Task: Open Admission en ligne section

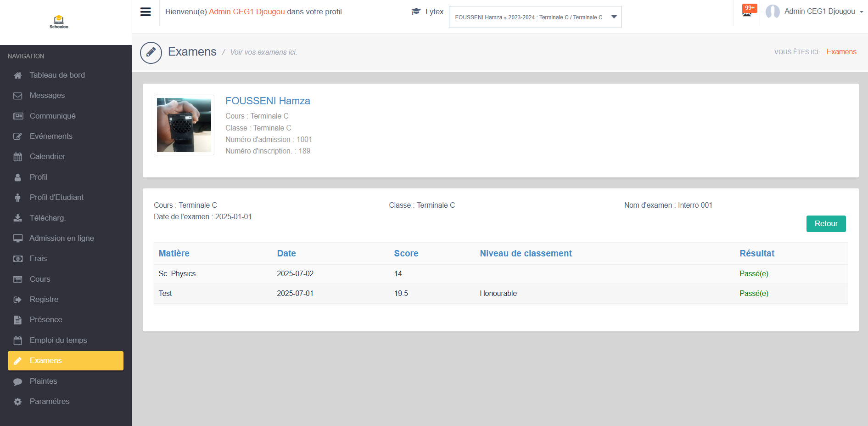Action: [x=62, y=238]
